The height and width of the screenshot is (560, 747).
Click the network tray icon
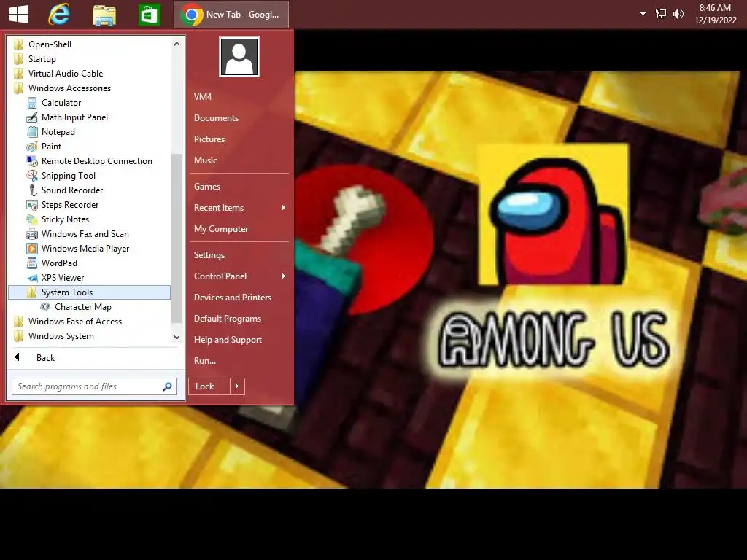click(x=661, y=14)
